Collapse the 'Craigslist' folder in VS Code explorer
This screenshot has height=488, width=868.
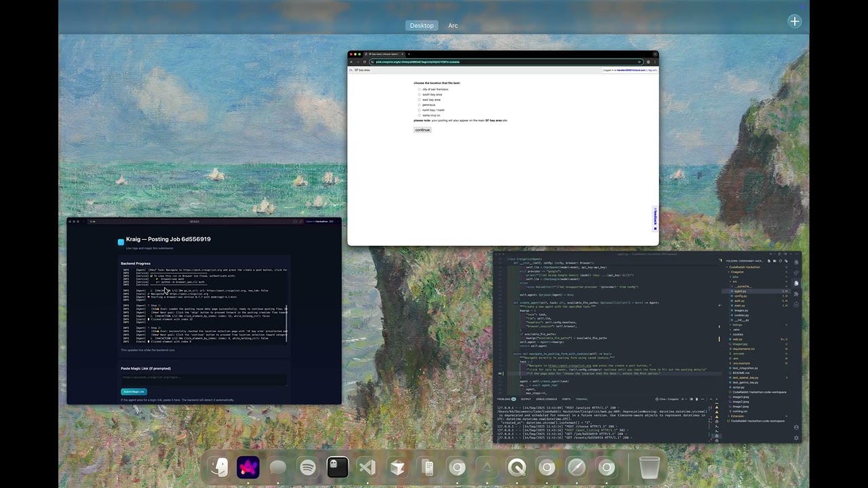click(736, 272)
